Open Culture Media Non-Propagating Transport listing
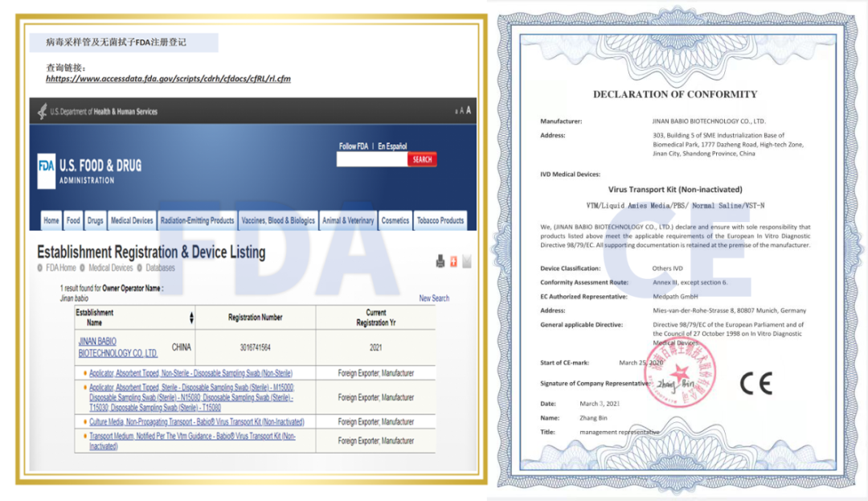This screenshot has width=868, height=501. (197, 422)
